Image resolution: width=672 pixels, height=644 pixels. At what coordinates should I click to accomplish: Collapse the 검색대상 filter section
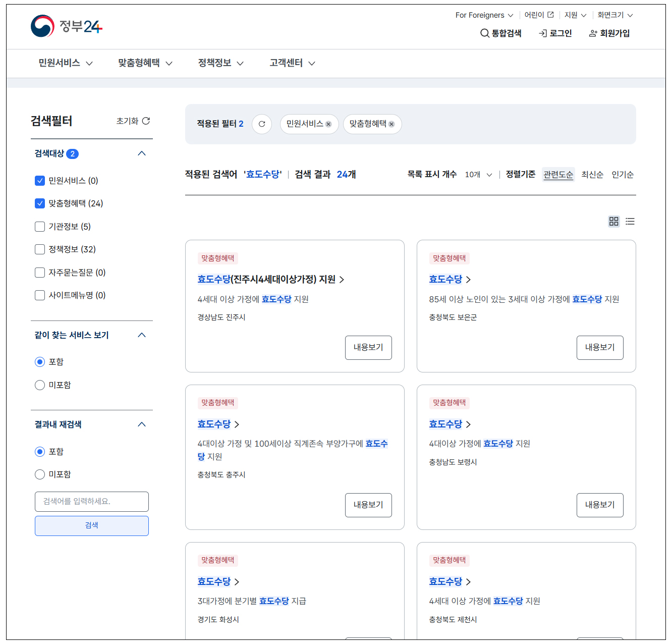142,153
